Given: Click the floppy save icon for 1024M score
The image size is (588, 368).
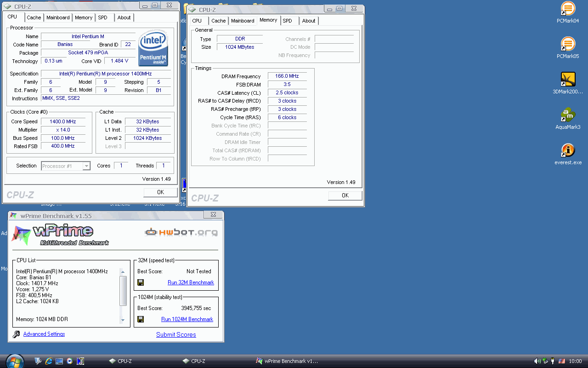Looking at the screenshot, I should (141, 319).
